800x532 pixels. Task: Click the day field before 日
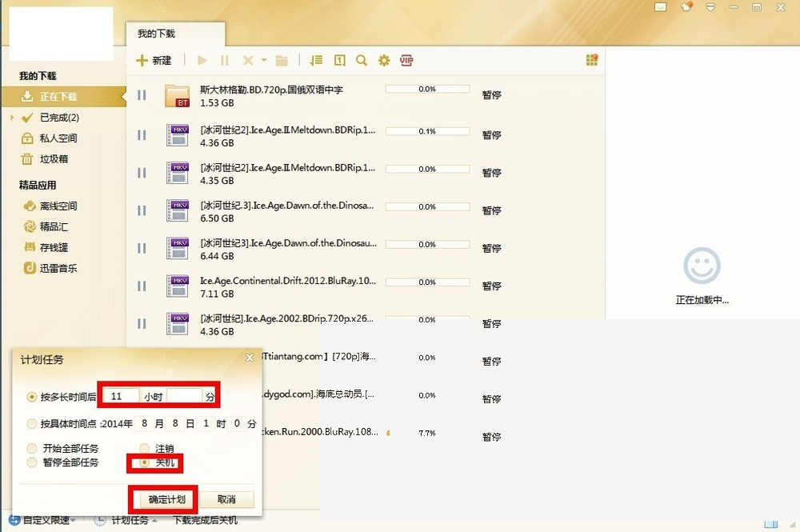pos(175,423)
